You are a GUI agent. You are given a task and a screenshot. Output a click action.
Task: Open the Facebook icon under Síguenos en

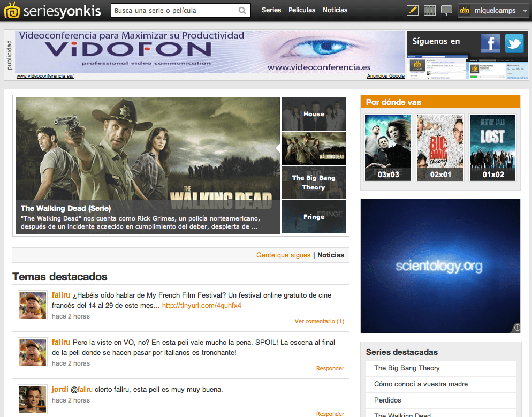(491, 43)
